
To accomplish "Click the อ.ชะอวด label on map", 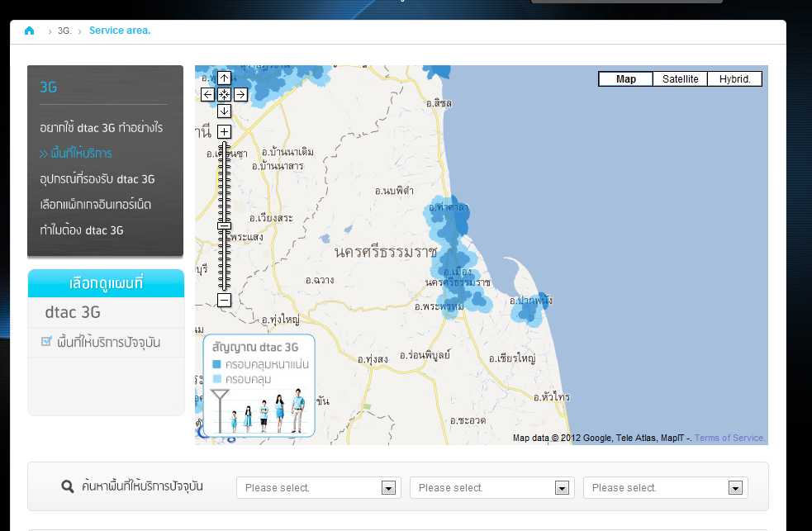I will (x=468, y=420).
